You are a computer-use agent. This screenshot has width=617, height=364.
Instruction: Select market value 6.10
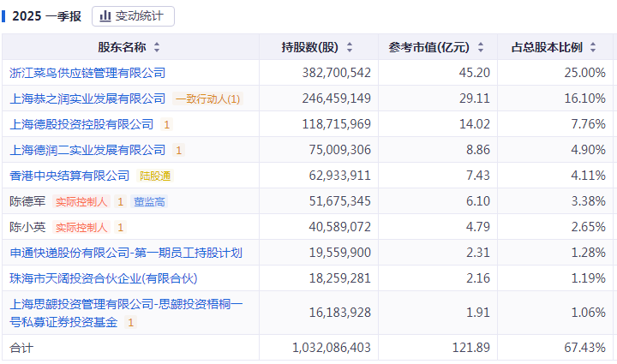click(x=478, y=201)
